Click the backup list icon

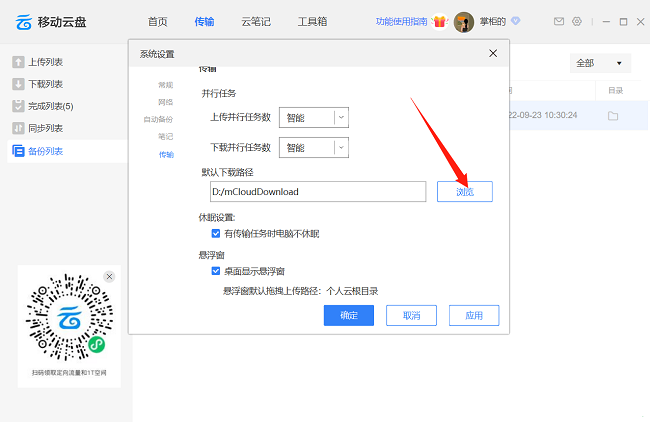point(18,151)
